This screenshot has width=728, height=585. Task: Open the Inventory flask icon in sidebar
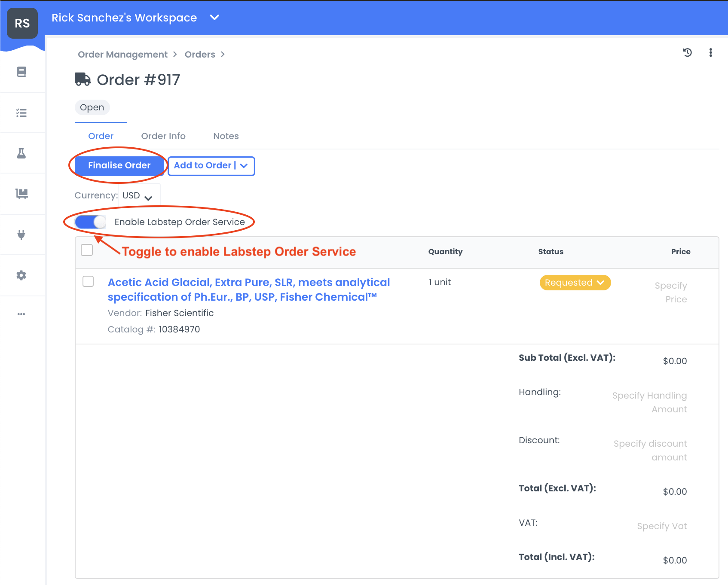(x=21, y=153)
